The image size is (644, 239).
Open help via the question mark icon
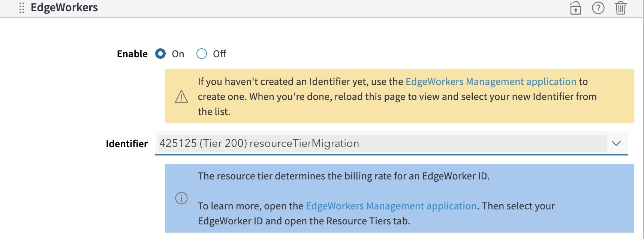[598, 8]
